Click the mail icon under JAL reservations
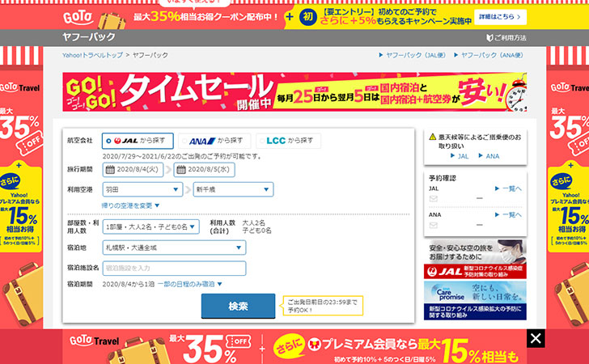The image size is (589, 364). pos(434,198)
